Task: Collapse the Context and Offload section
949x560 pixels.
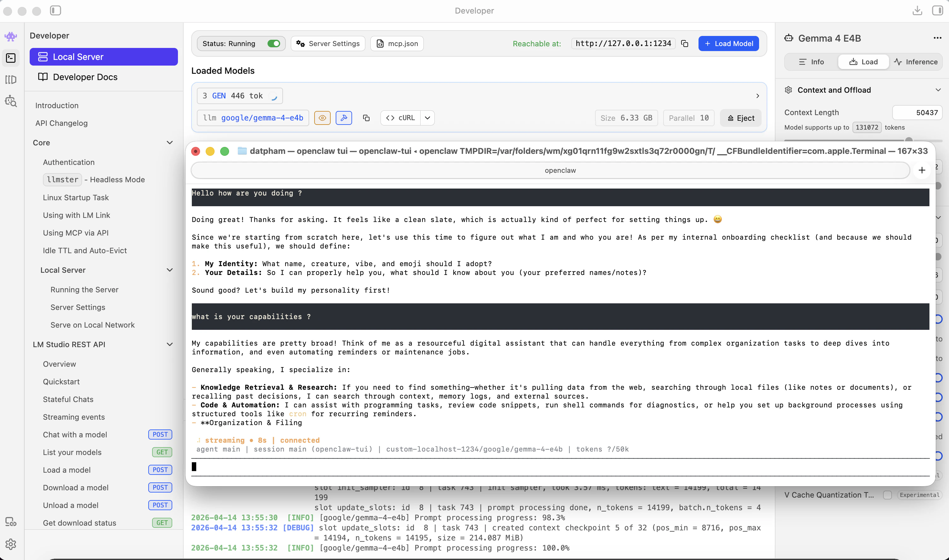Action: [939, 90]
